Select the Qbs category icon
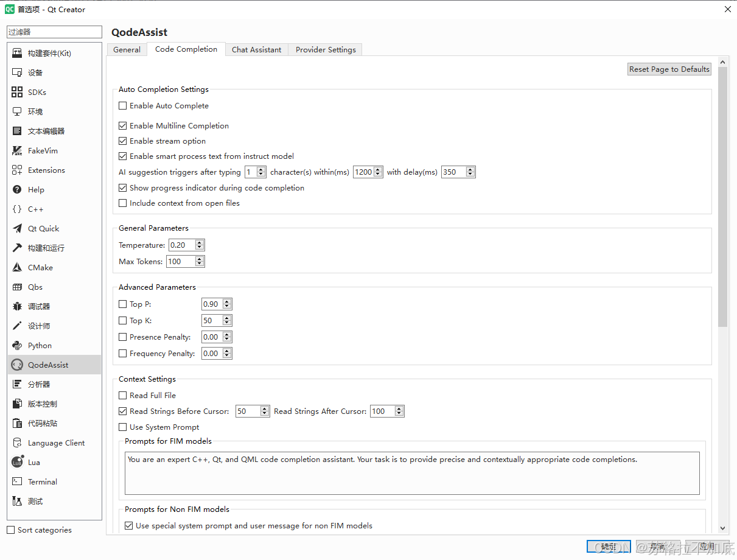 17,287
